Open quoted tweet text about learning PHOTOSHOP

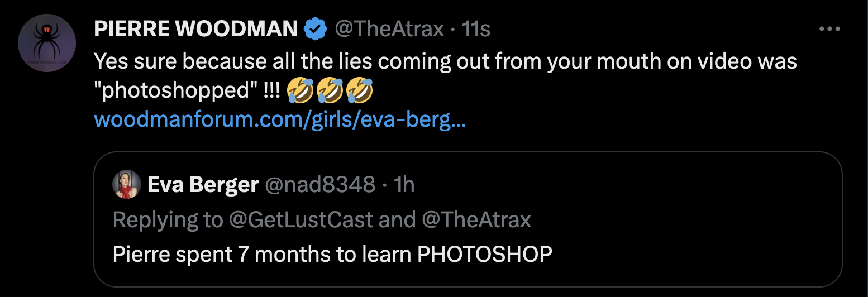click(x=332, y=255)
